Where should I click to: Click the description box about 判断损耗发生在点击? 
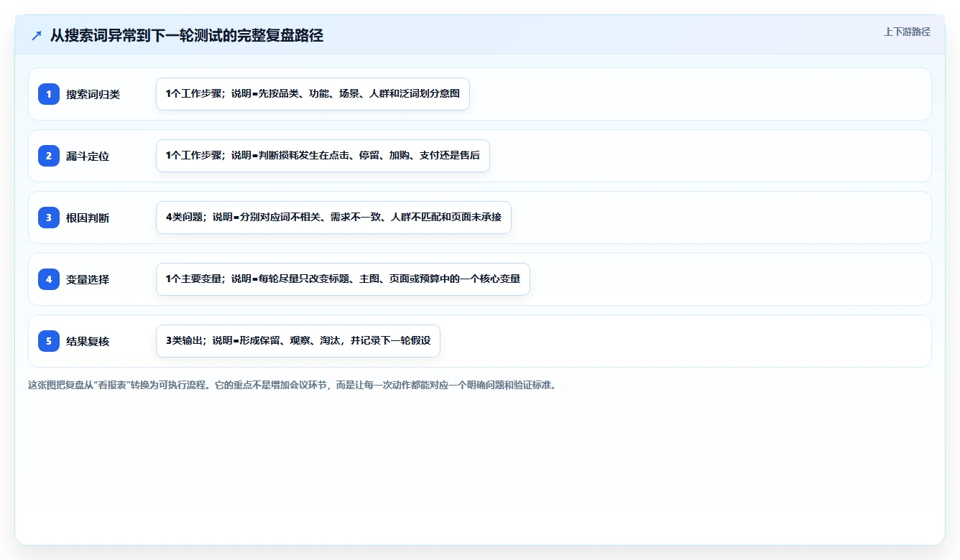pyautogui.click(x=323, y=156)
